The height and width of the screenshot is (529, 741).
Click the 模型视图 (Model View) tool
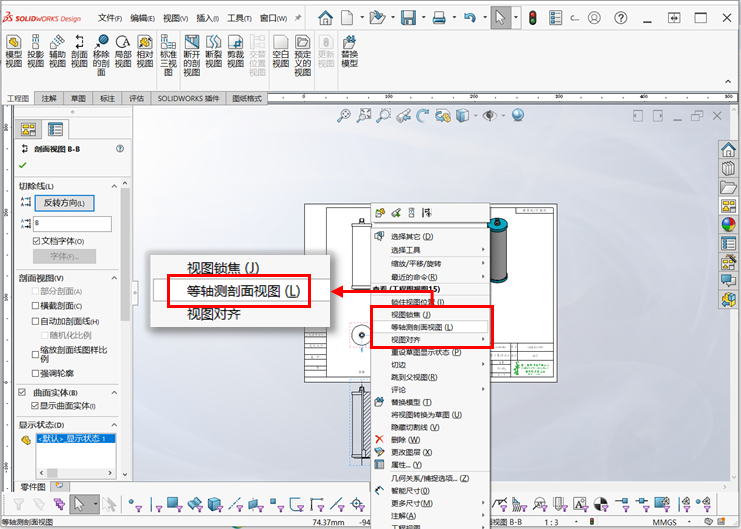coord(13,51)
